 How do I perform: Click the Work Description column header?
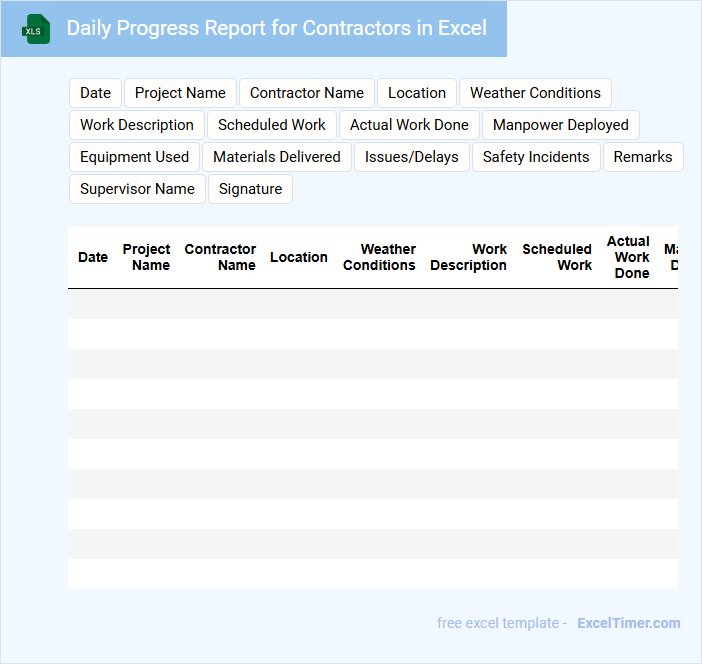(468, 257)
